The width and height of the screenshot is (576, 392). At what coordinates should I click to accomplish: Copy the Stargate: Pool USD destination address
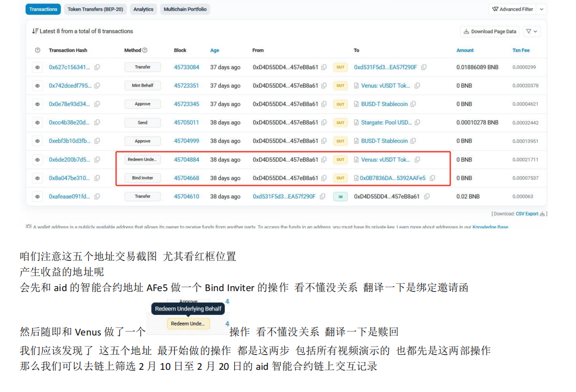[417, 123]
